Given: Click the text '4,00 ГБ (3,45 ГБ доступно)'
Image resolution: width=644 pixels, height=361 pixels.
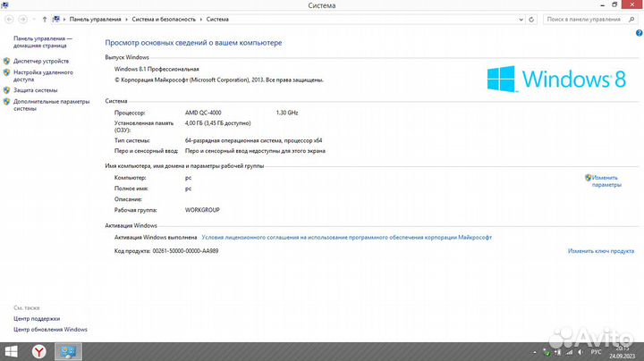Looking at the screenshot, I should tap(217, 123).
